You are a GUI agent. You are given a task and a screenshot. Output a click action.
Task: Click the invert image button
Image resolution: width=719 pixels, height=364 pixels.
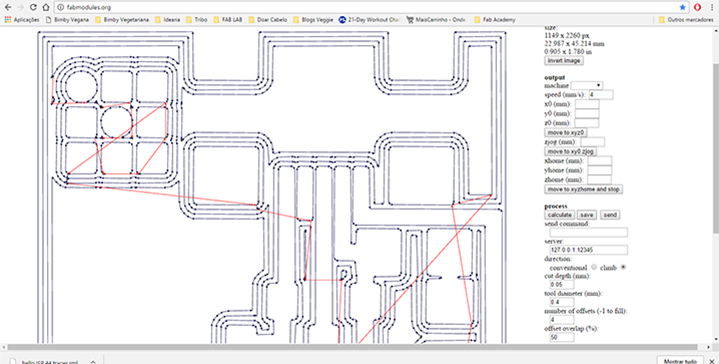[564, 61]
